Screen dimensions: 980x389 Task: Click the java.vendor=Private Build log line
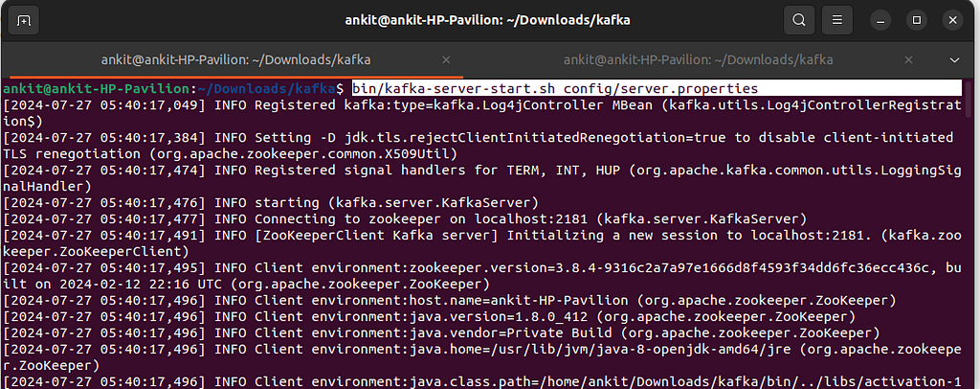pyautogui.click(x=441, y=332)
